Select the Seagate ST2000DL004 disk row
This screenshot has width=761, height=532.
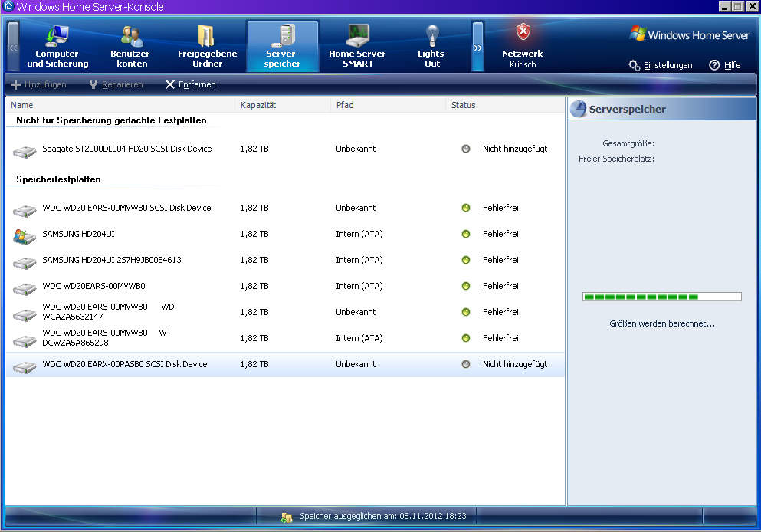pos(285,149)
